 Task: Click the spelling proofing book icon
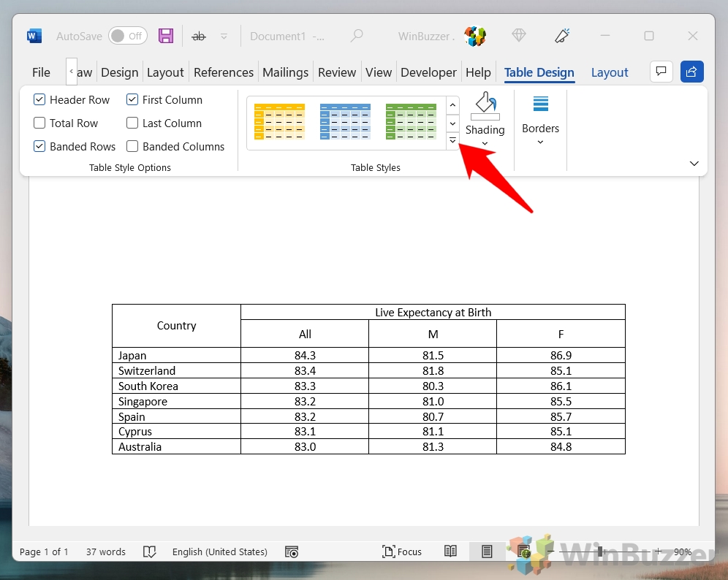[149, 552]
